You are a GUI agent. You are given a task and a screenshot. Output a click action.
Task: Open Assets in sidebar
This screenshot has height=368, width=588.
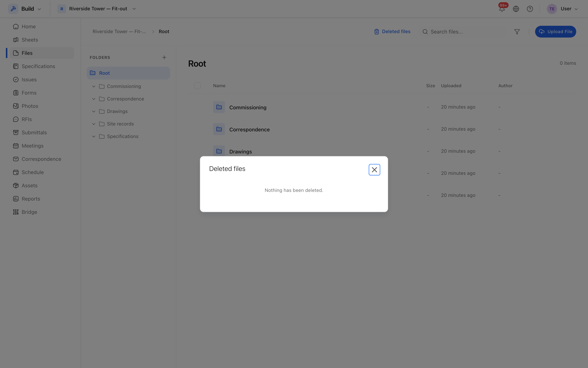point(42,185)
